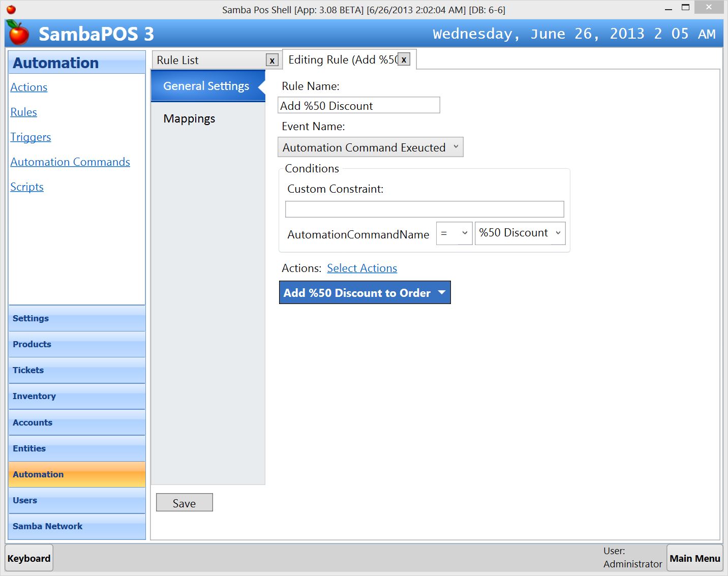This screenshot has width=728, height=576.
Task: Focus the Custom Constraint input box
Action: pos(424,209)
